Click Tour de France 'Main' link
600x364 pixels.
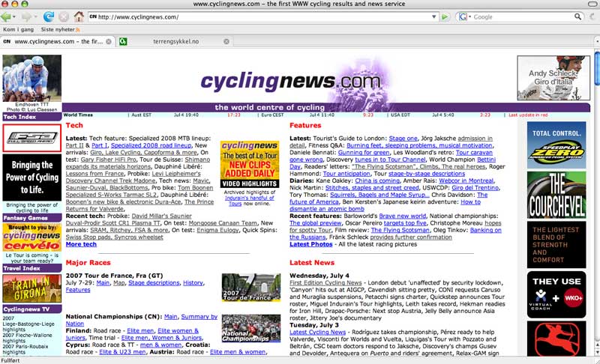pyautogui.click(x=103, y=283)
